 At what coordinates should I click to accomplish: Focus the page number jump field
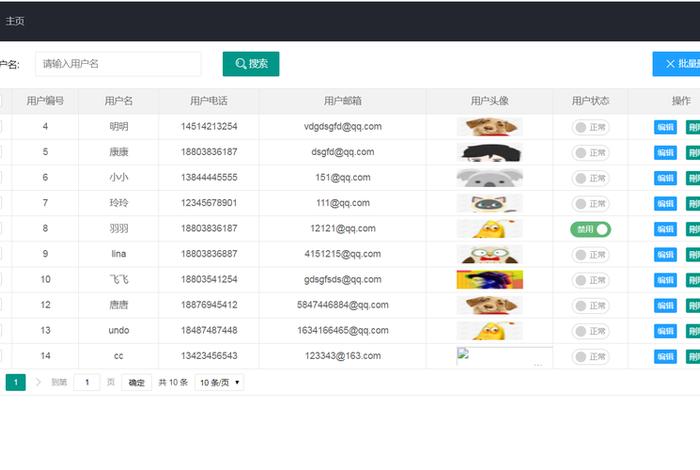tap(87, 382)
